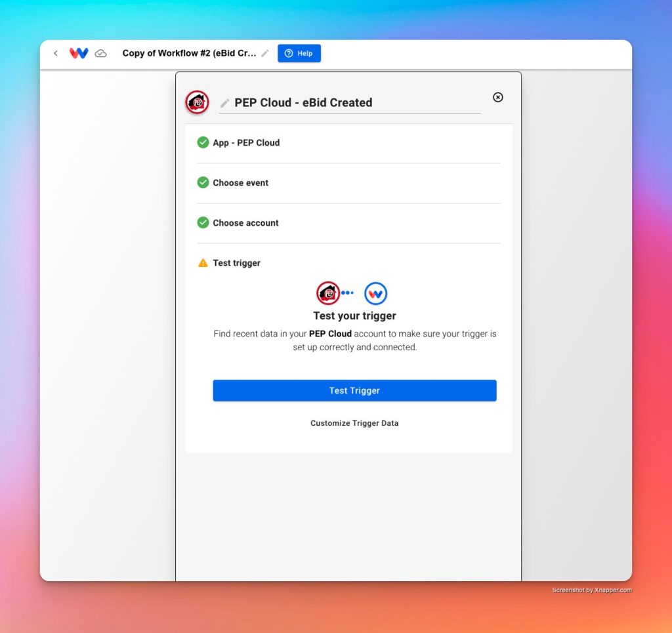Open the Help button
This screenshot has width=672, height=633.
[x=299, y=53]
